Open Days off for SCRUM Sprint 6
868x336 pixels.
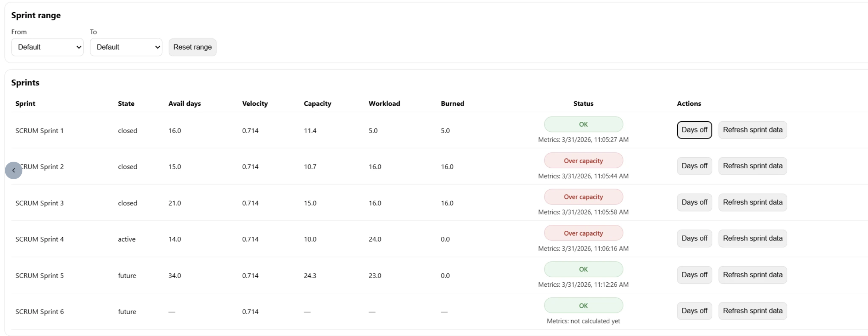tap(694, 311)
